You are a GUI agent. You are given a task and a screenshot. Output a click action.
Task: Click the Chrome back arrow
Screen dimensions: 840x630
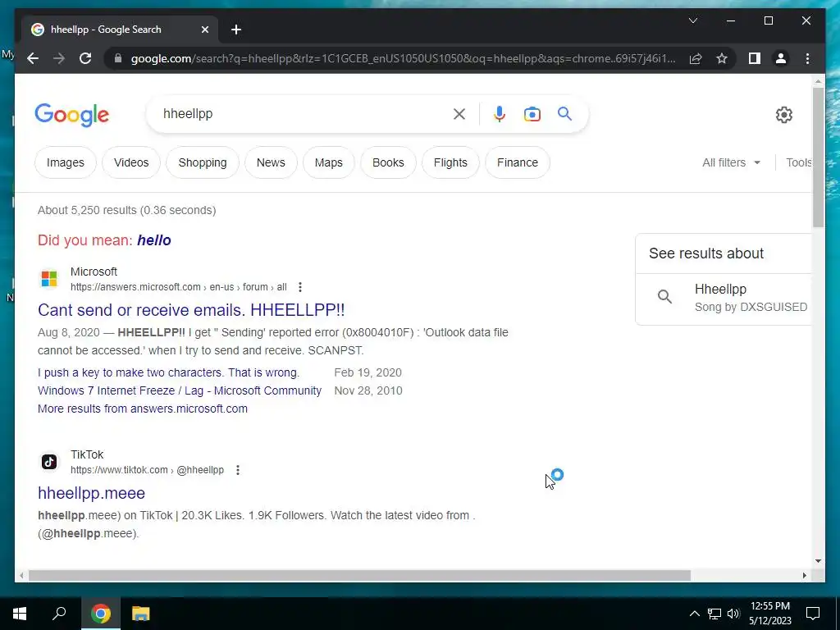(33, 58)
